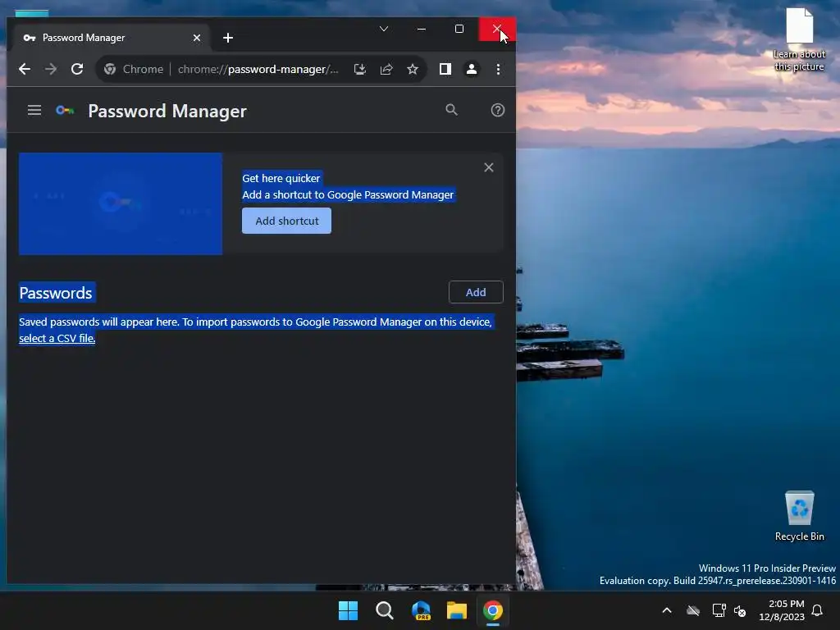Screen dimensions: 840x630
Task: Show hidden system tray icons
Action: tap(667, 610)
